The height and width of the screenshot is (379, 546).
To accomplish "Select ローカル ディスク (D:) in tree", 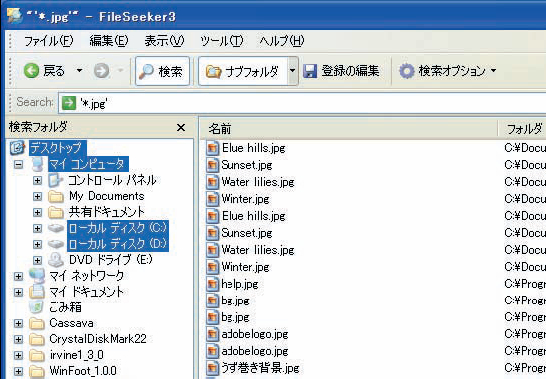I will 118,244.
